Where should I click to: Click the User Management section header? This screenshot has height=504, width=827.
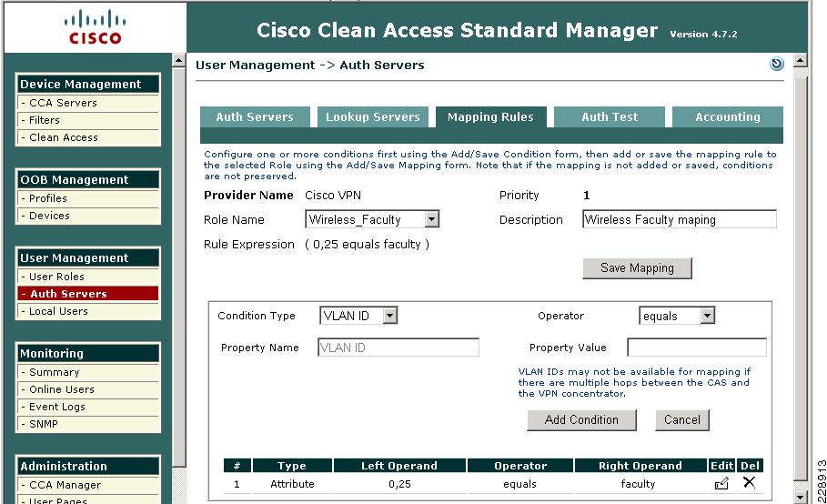pyautogui.click(x=88, y=257)
